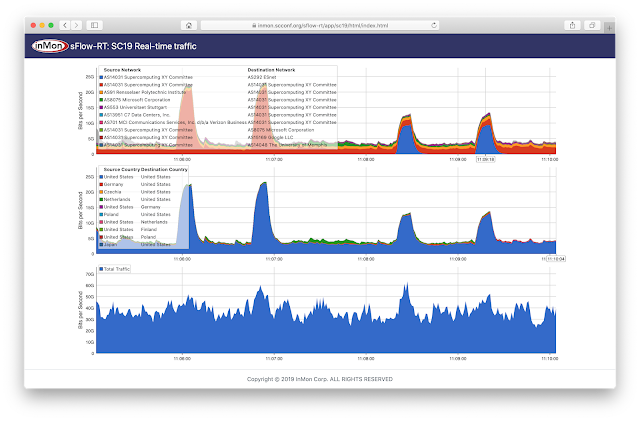Select the Japan source country entry
The width and height of the screenshot is (640, 421).
tap(110, 245)
